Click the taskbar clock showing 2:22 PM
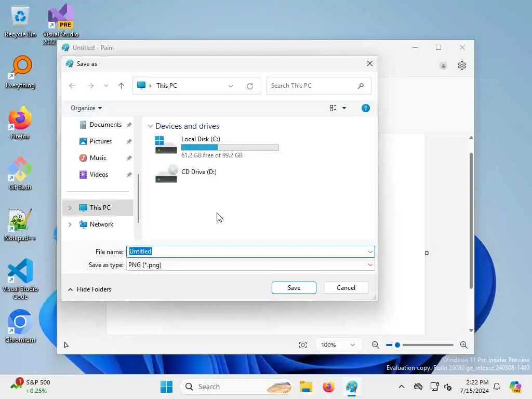 [x=474, y=387]
